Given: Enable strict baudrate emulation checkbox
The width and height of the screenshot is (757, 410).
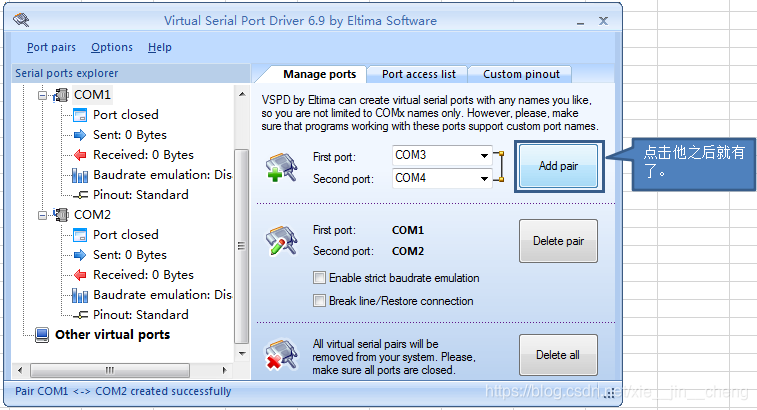Looking at the screenshot, I should (319, 278).
